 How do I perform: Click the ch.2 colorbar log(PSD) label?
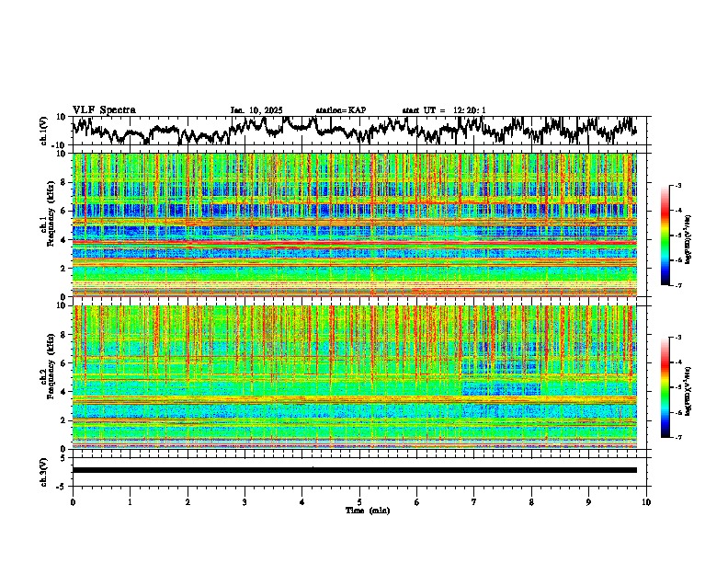click(x=688, y=391)
